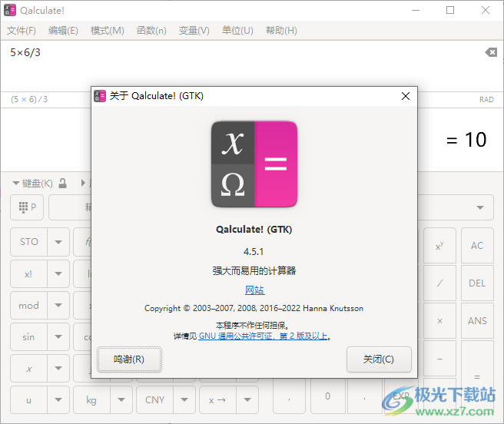Click the multiplication × key
The height and width of the screenshot is (424, 504).
[x=439, y=321]
